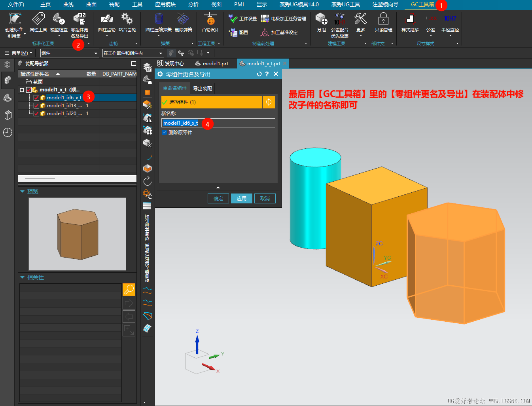This screenshot has height=406, width=532.
Task: Collapse the 预览 preview section
Action: pyautogui.click(x=23, y=192)
